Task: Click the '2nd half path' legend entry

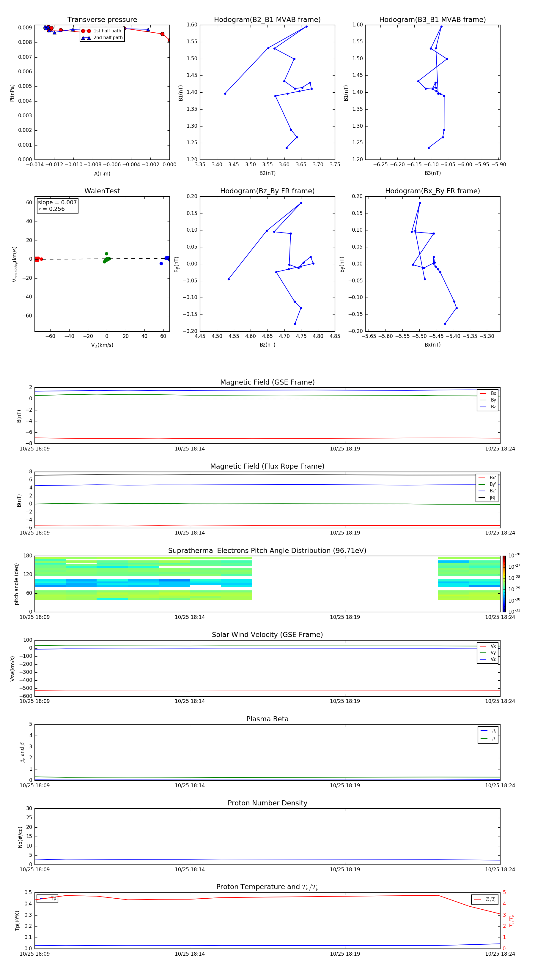Action: click(x=102, y=38)
